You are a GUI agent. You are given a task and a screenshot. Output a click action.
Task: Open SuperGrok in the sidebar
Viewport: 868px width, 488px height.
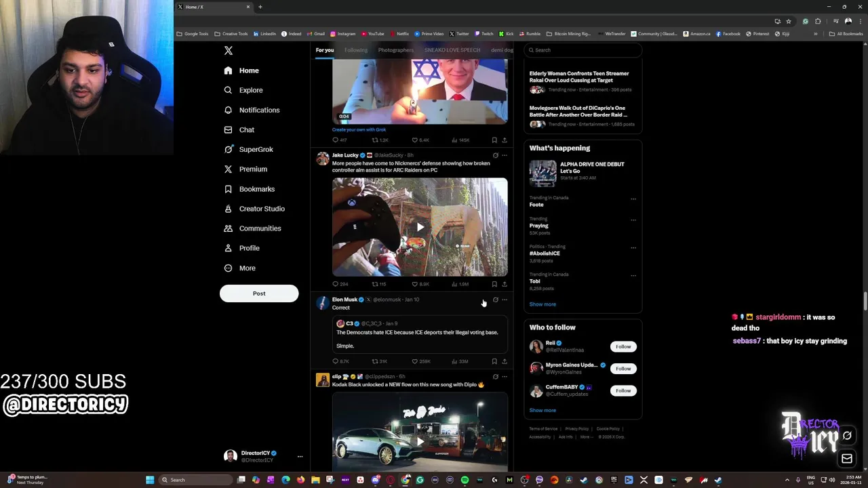click(x=248, y=149)
